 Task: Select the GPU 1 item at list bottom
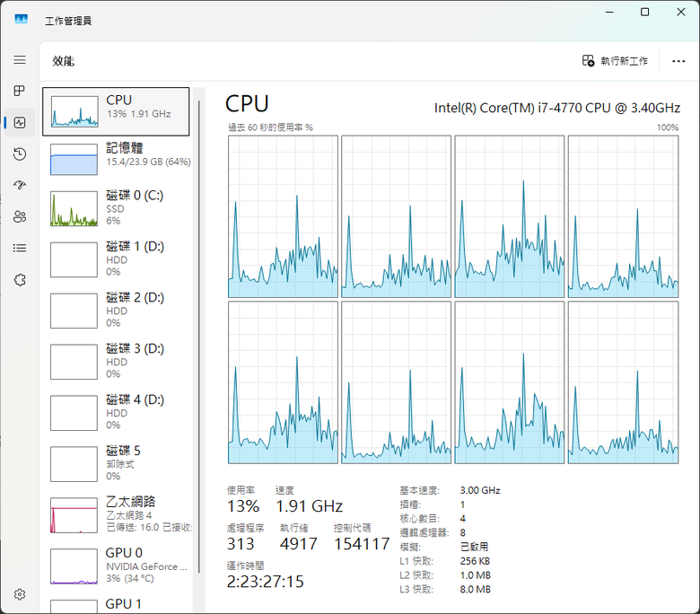(118, 604)
